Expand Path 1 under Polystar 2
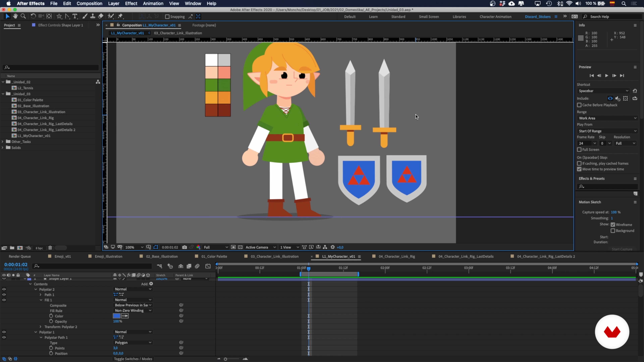The height and width of the screenshot is (362, 644). pos(40,295)
